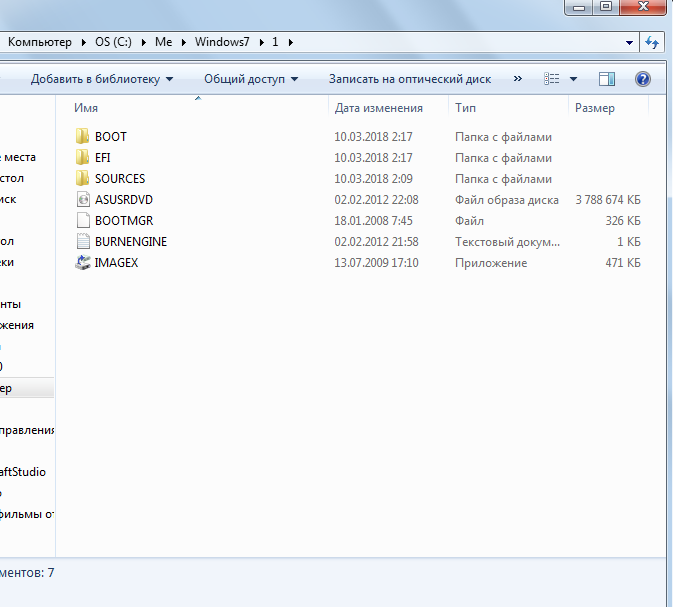Expand the view options dropdown arrow

click(x=573, y=79)
